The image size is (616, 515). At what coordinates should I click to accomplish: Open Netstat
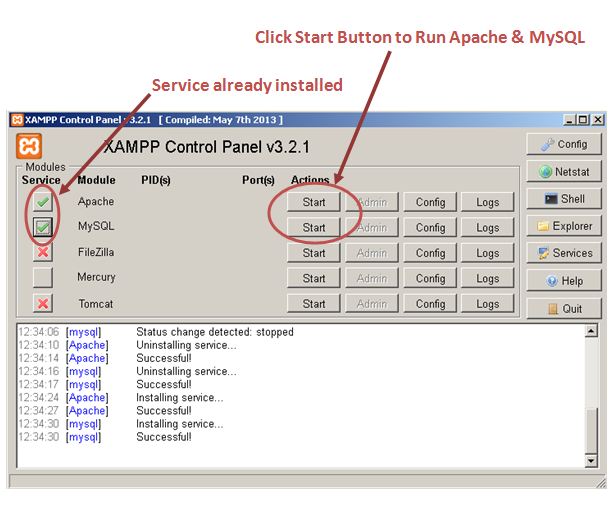point(564,171)
